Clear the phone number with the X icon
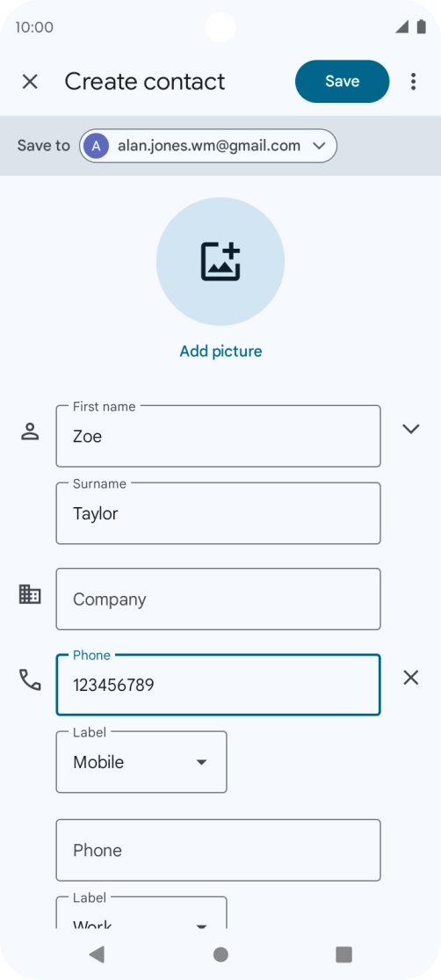This screenshot has height=980, width=441. pyautogui.click(x=410, y=678)
